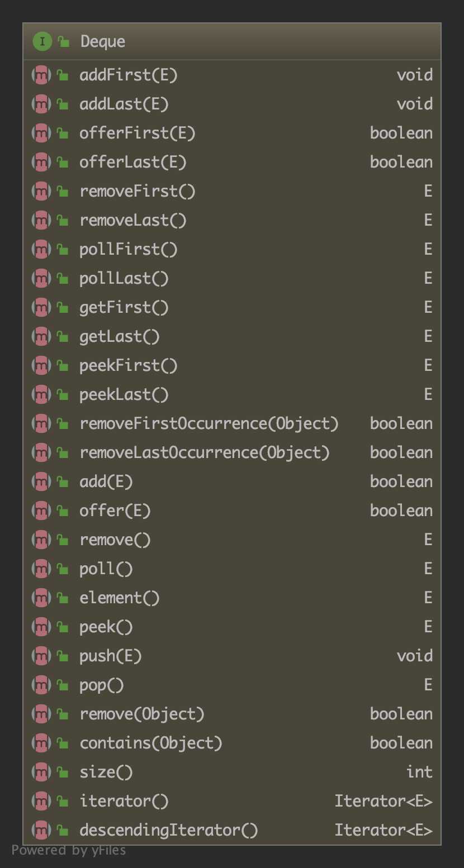Click the method icon for descendingIterator()

pyautogui.click(x=41, y=830)
